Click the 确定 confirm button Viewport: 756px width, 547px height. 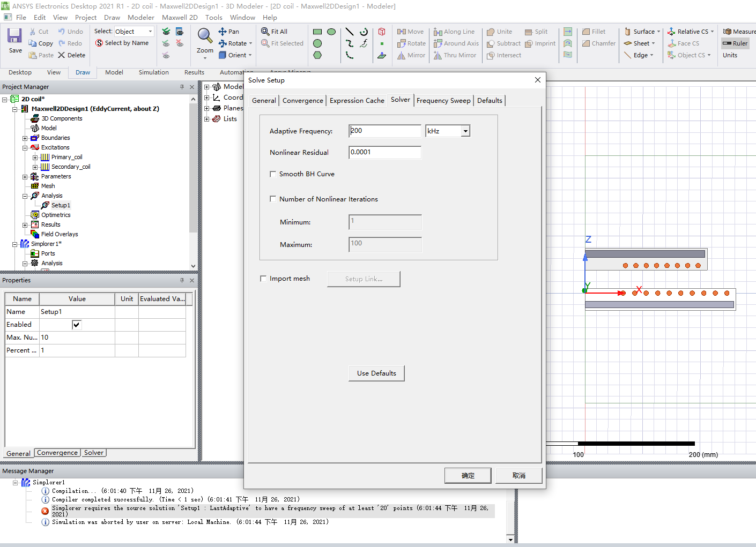468,476
